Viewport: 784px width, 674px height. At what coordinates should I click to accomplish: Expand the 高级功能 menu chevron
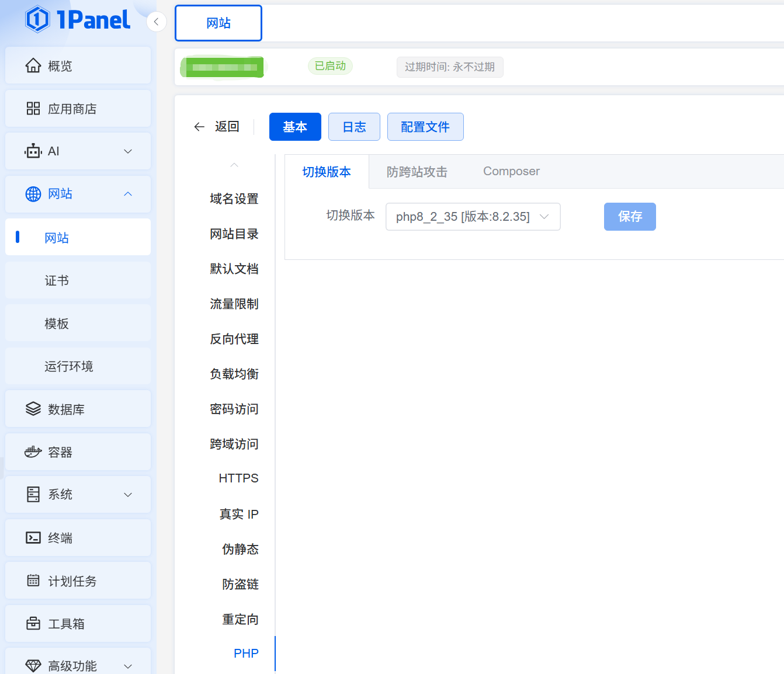pos(128,666)
